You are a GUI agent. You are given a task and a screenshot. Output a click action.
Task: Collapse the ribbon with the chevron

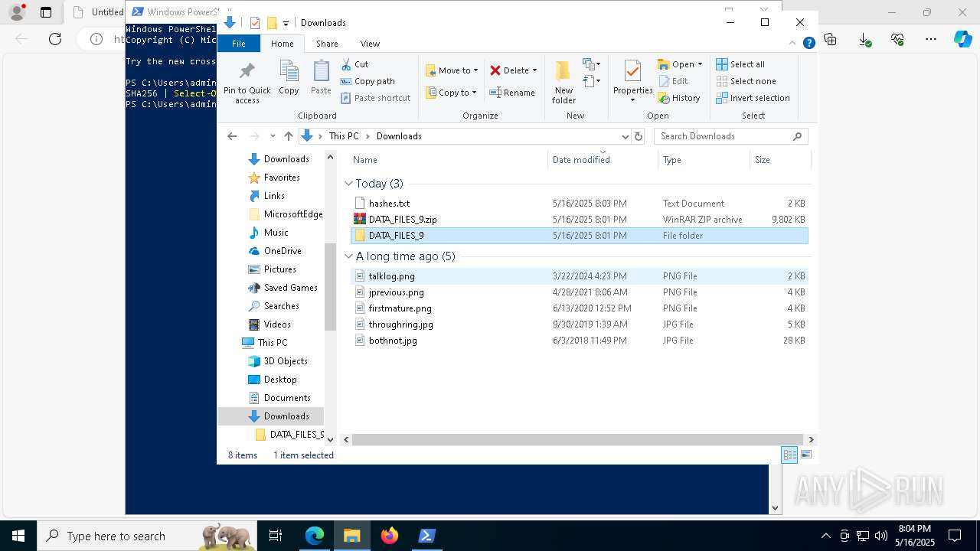(x=792, y=44)
